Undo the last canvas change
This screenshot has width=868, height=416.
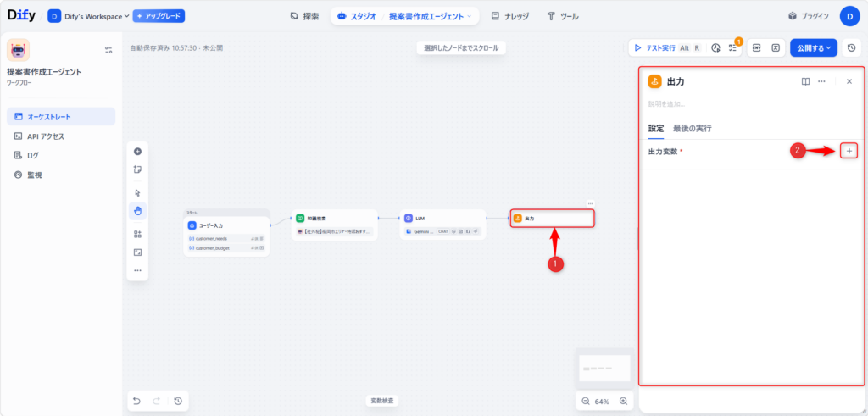137,401
